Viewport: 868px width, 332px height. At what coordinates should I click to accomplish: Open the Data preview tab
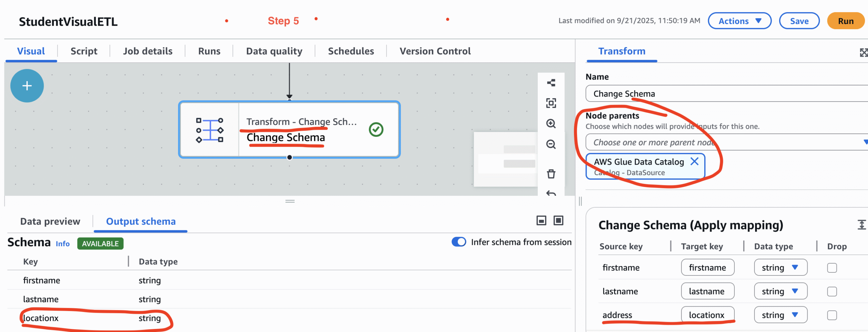pos(50,221)
